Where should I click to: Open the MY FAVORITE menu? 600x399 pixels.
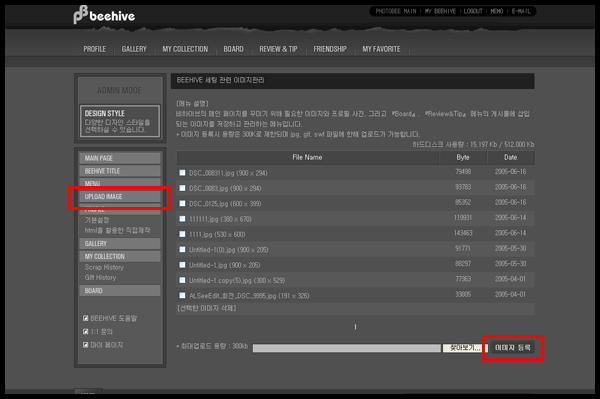point(381,49)
